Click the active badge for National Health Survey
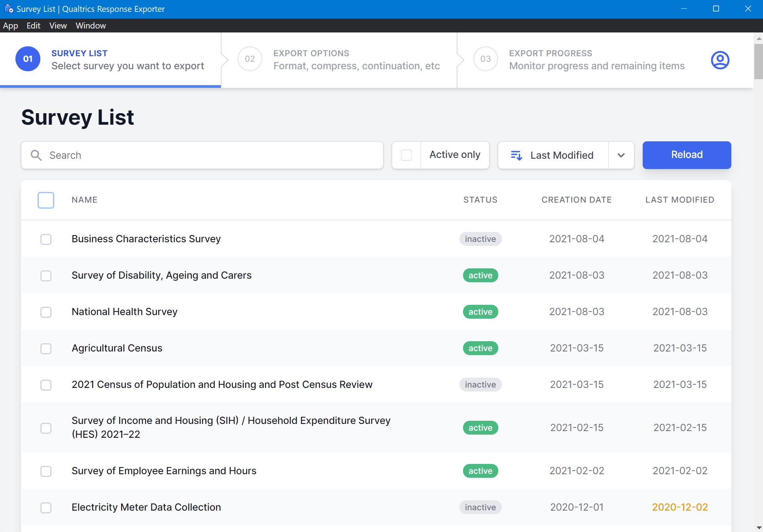The width and height of the screenshot is (763, 532). pos(480,312)
